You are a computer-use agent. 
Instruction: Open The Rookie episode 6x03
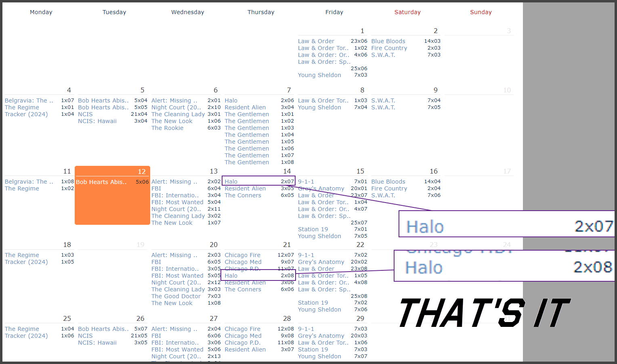pyautogui.click(x=167, y=128)
